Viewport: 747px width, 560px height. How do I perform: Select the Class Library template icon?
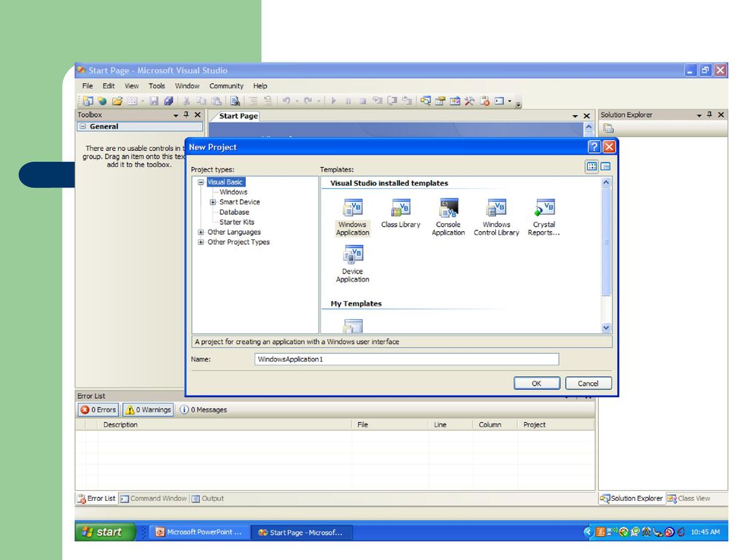pos(400,214)
